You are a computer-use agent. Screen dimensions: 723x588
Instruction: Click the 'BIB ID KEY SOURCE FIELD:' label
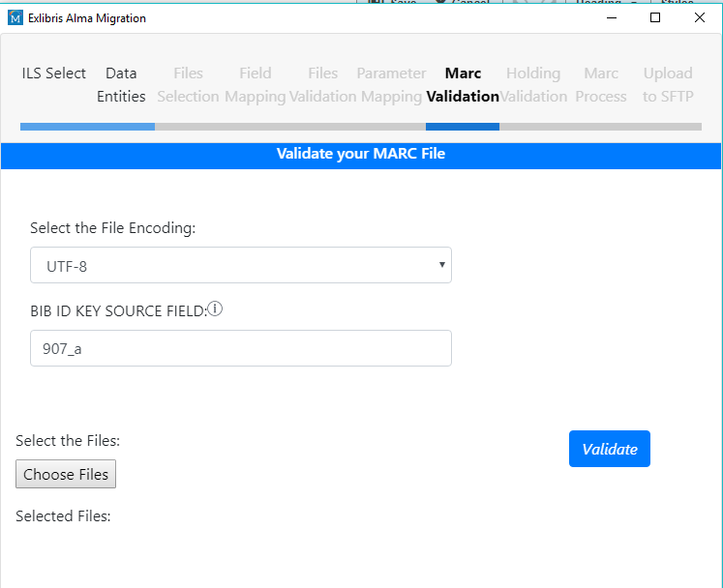pos(118,311)
